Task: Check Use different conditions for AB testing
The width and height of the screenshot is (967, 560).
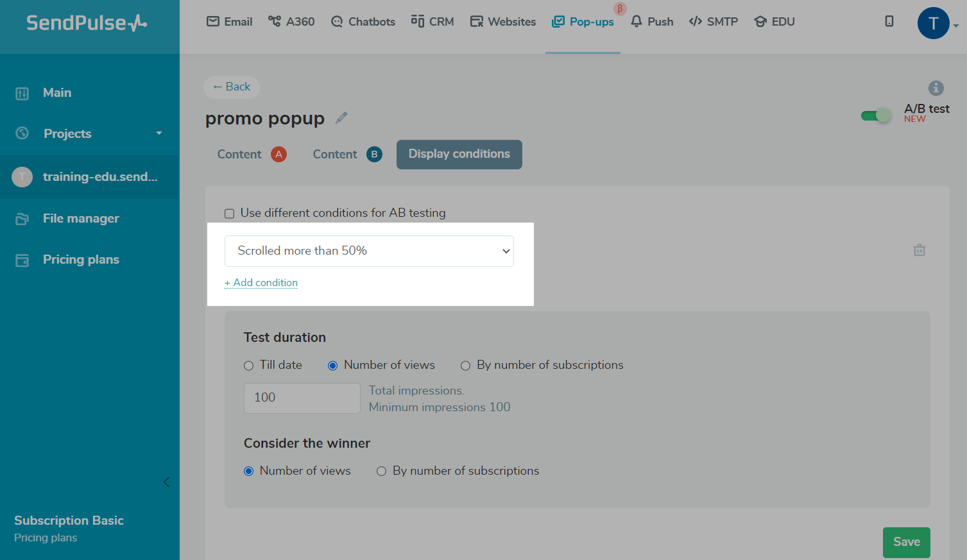Action: point(229,214)
